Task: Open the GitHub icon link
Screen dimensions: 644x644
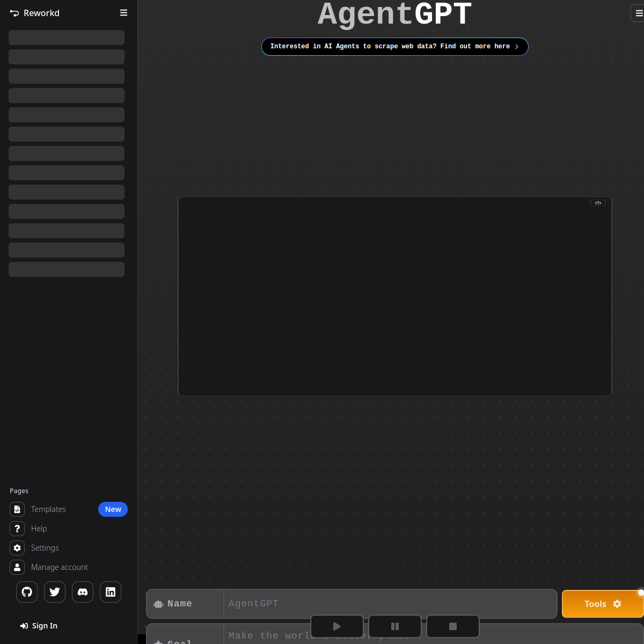Action: pos(27,592)
